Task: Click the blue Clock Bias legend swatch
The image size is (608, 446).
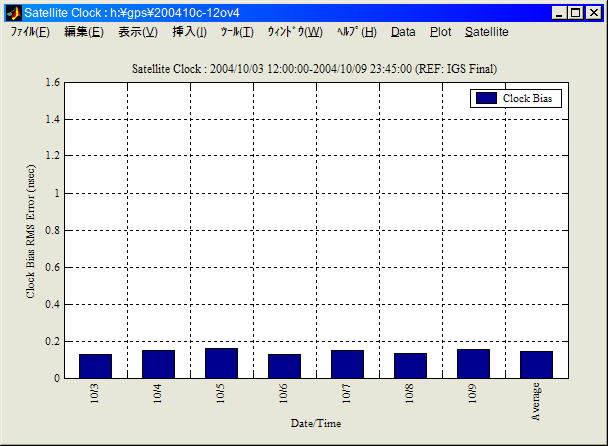Action: point(486,98)
